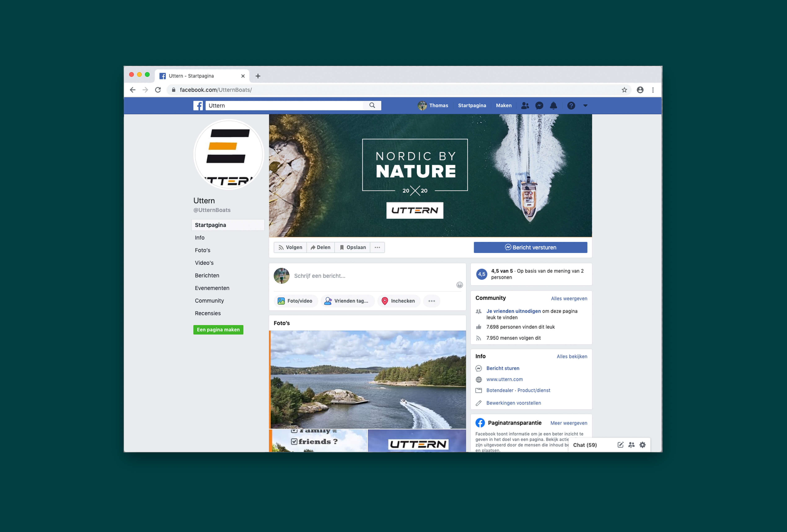Open friend requests icon in header
This screenshot has width=787, height=532.
[525, 106]
